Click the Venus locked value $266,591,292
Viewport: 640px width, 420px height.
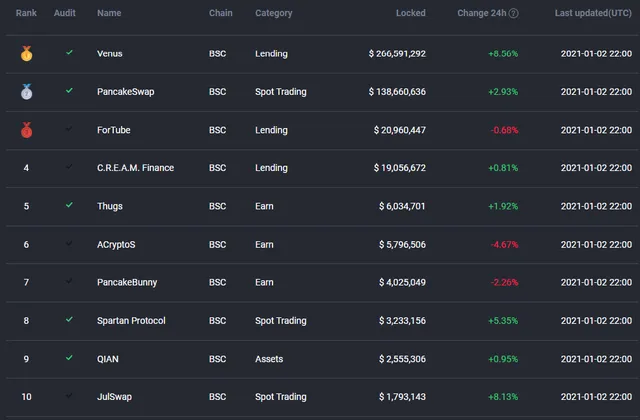coord(397,53)
